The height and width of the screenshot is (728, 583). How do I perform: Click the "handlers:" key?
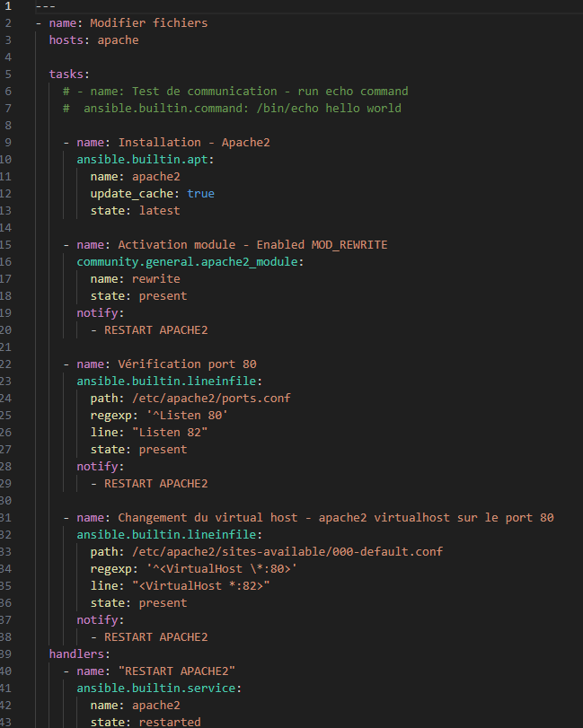coord(79,654)
